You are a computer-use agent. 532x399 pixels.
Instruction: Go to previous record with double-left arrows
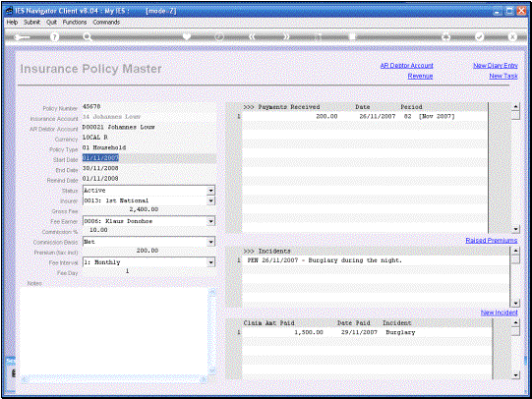[x=252, y=36]
